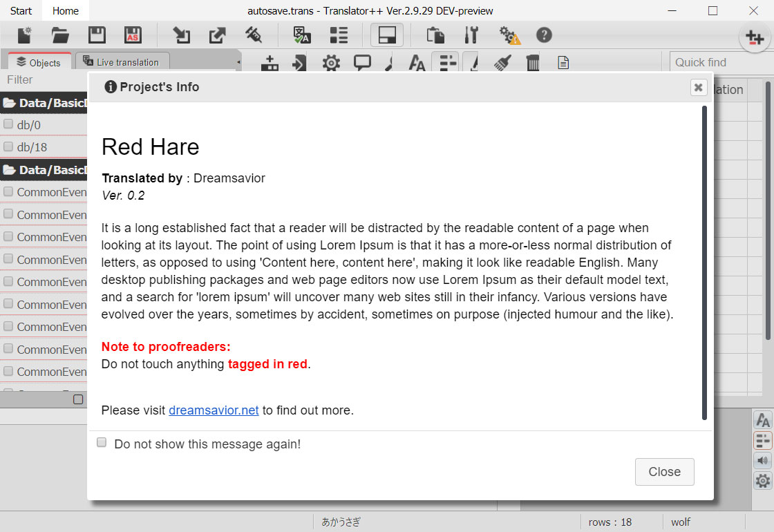Viewport: 774px width, 532px height.
Task: Click the Help question mark icon
Action: [544, 35]
